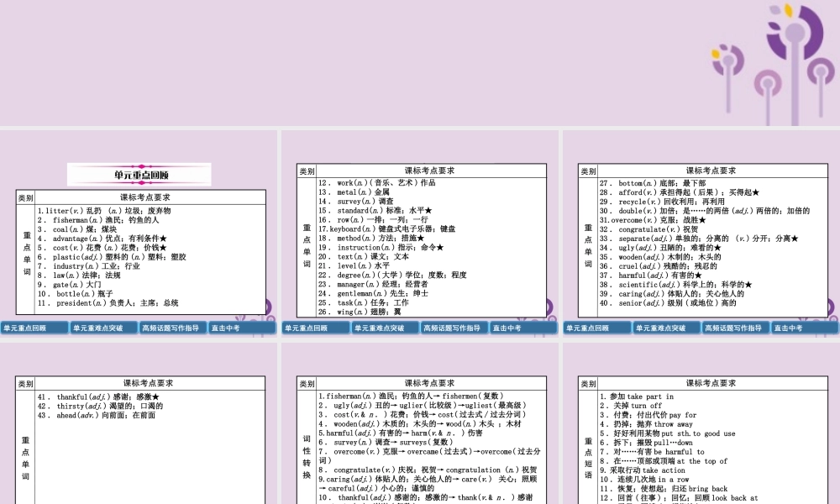840x504 pixels.
Task: Select the line '41. thankful(adj.) 感谢'
Action: (98, 396)
